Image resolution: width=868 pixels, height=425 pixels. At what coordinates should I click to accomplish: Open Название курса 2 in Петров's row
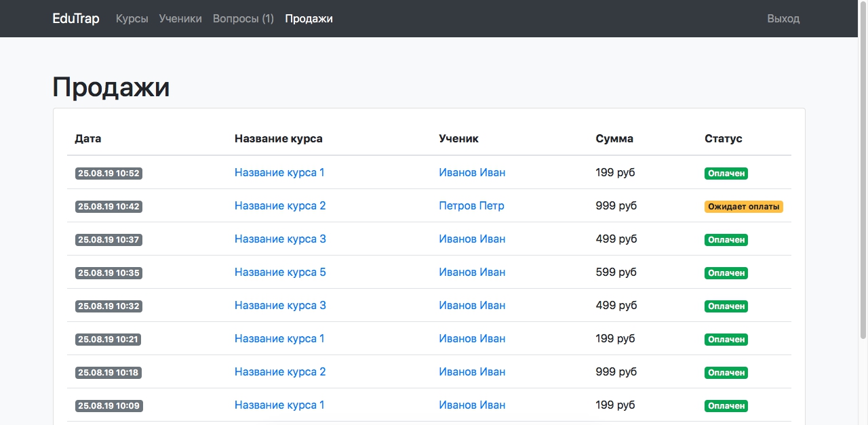coord(280,205)
